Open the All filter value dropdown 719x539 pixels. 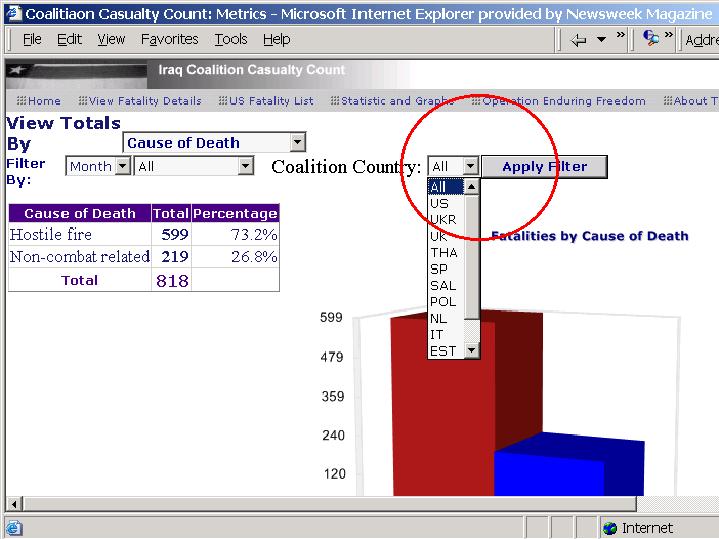[194, 166]
